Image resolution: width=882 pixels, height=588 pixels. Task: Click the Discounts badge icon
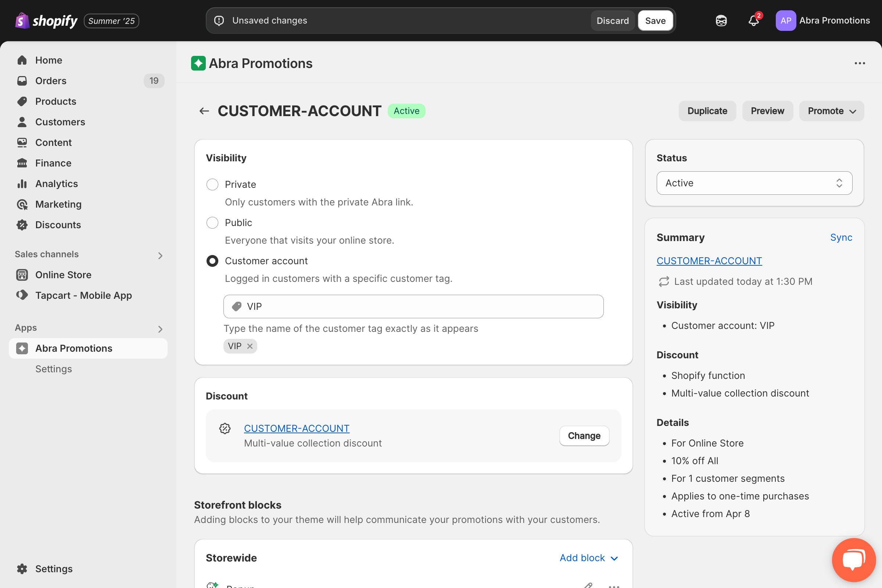(22, 225)
